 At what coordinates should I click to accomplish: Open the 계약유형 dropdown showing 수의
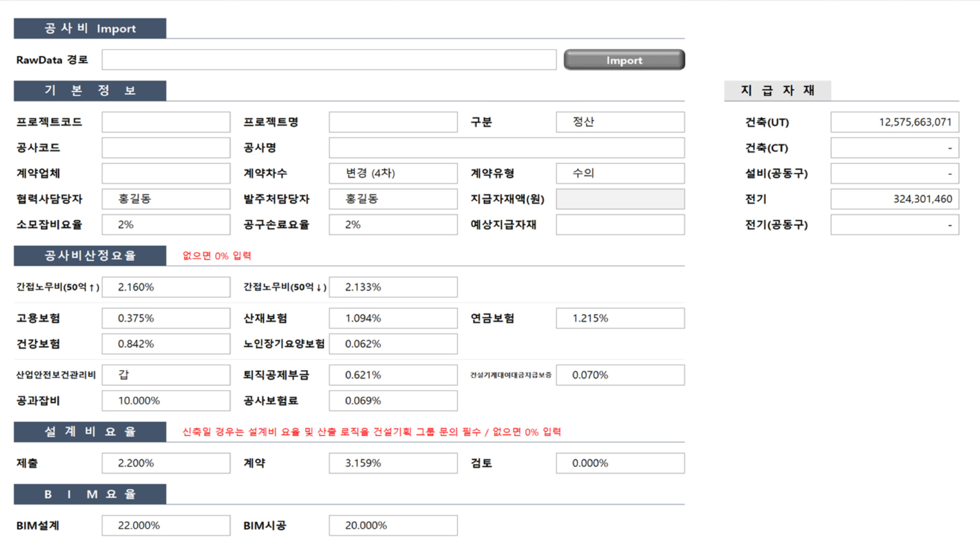coord(620,173)
